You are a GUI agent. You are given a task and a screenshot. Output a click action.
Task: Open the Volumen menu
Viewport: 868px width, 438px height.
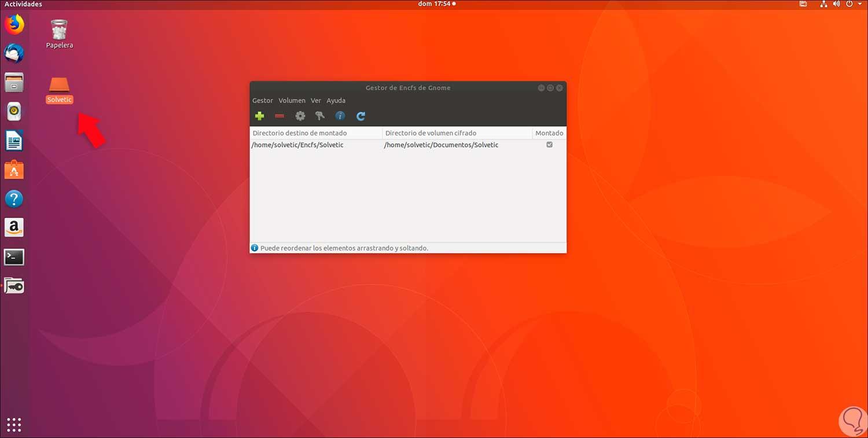(x=292, y=101)
